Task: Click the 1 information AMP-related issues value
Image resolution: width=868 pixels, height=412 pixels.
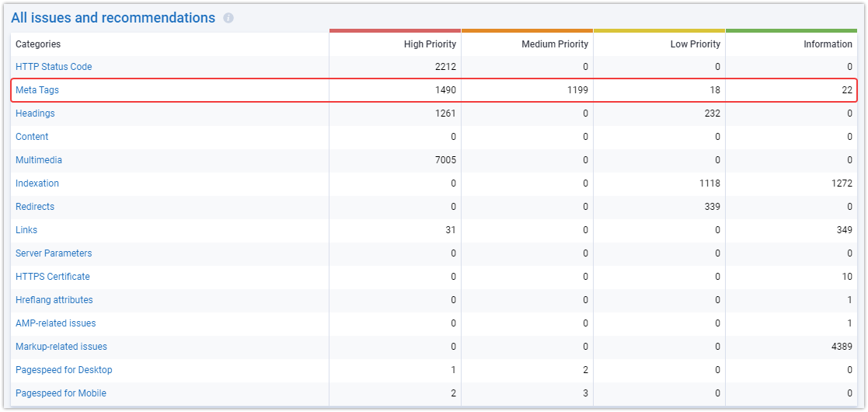Action: click(x=849, y=323)
